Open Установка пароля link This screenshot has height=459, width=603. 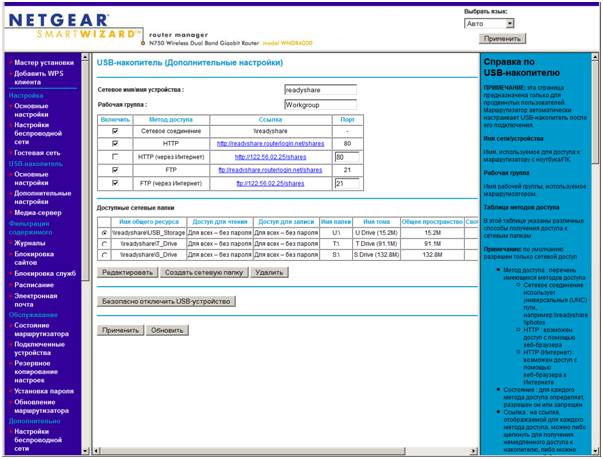point(44,391)
